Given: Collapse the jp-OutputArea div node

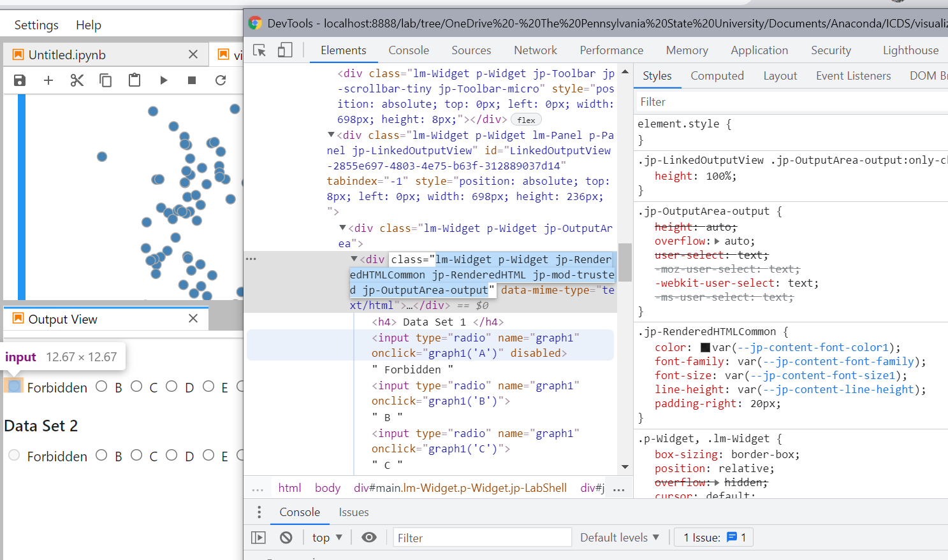Looking at the screenshot, I should coord(342,227).
